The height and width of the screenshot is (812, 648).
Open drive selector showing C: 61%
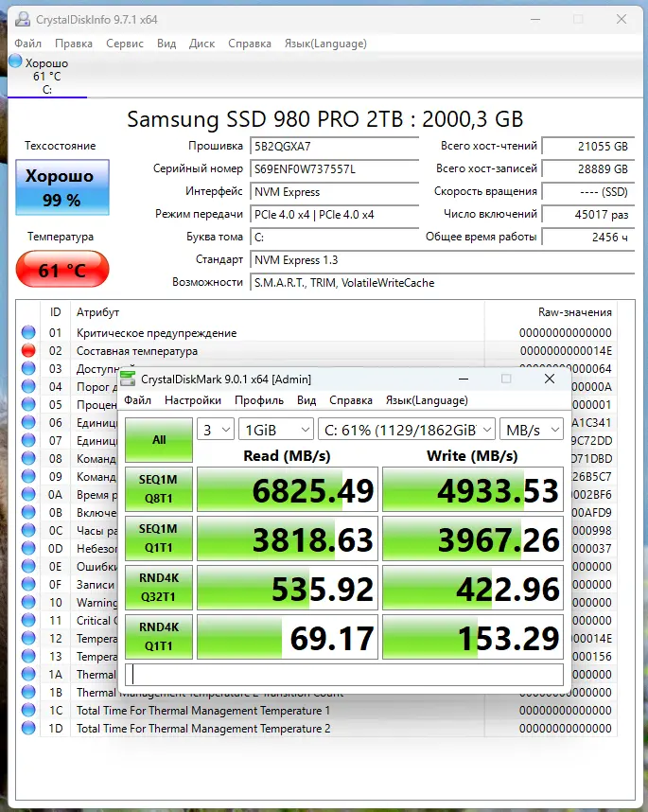tap(406, 430)
